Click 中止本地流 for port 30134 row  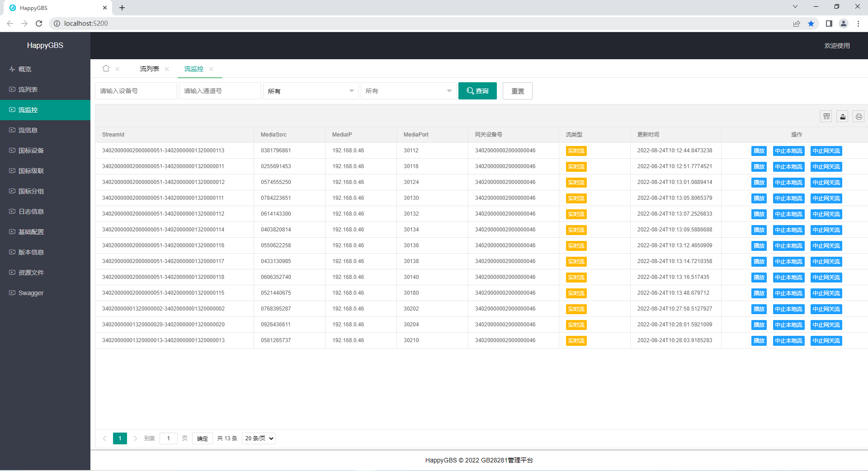tap(788, 230)
